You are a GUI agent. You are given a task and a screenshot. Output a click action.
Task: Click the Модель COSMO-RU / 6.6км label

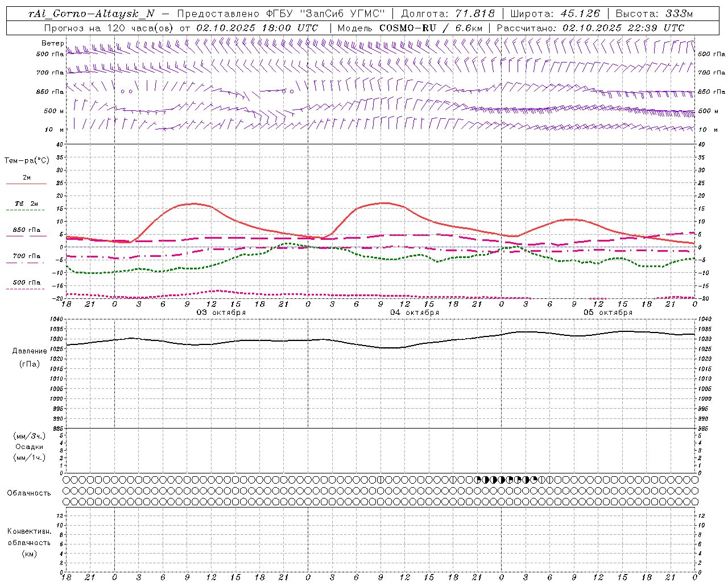click(410, 28)
